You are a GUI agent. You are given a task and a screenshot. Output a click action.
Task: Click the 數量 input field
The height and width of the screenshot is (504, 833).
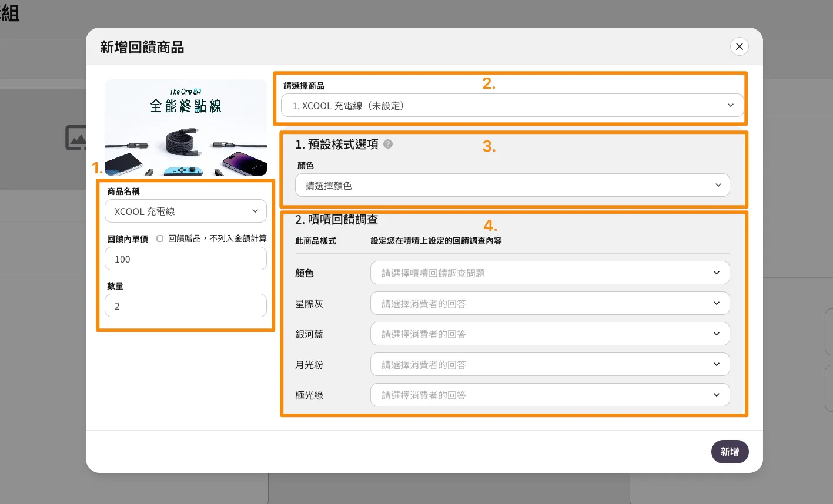pos(185,306)
